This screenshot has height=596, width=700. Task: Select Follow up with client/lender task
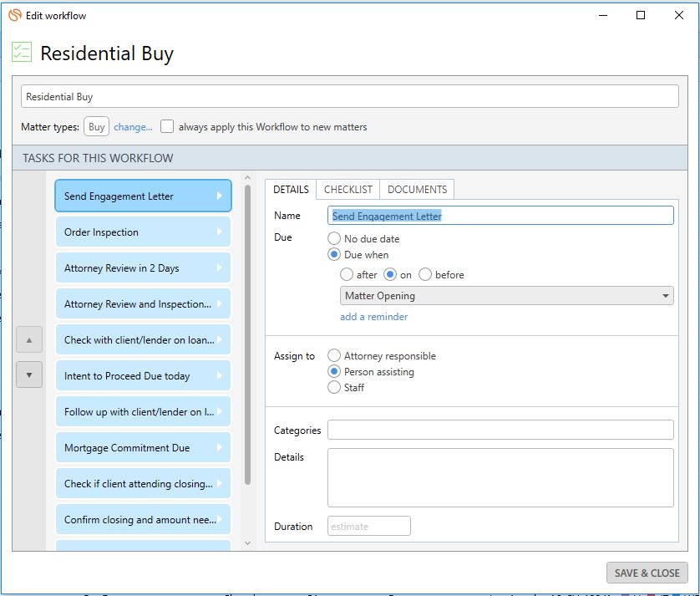[144, 411]
